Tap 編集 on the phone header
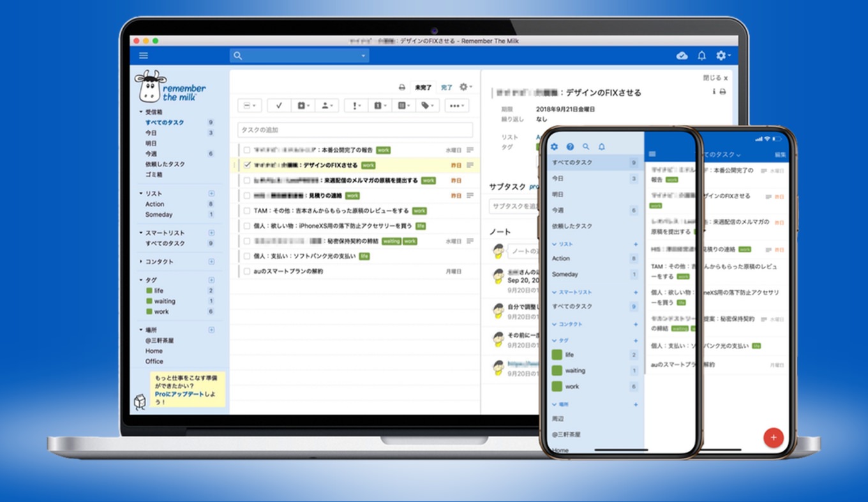This screenshot has height=502, width=868. (x=781, y=155)
